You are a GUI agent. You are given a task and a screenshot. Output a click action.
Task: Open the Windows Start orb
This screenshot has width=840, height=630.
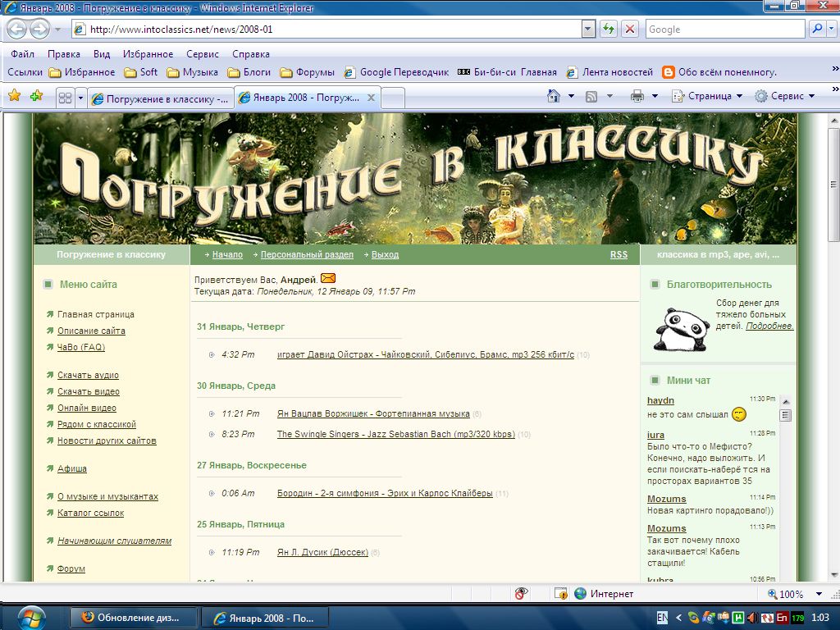click(x=31, y=617)
